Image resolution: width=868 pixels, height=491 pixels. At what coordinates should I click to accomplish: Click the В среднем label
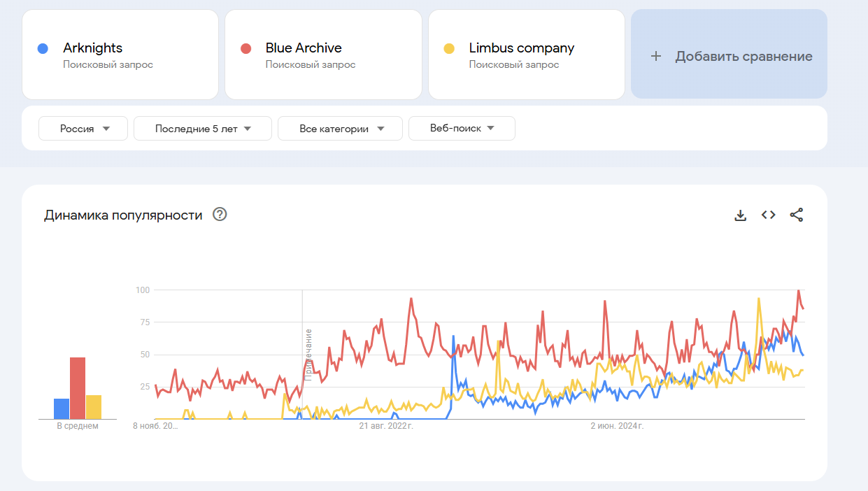pyautogui.click(x=78, y=426)
